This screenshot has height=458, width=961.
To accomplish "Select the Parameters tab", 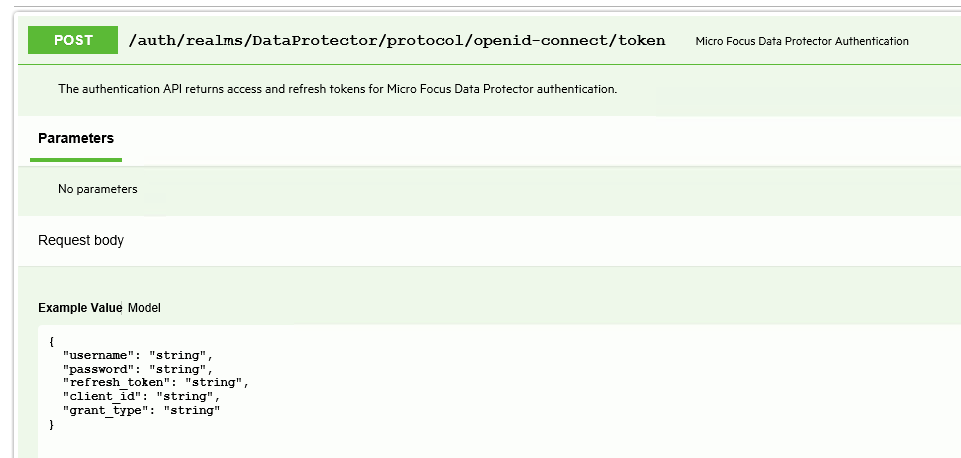I will coord(76,139).
